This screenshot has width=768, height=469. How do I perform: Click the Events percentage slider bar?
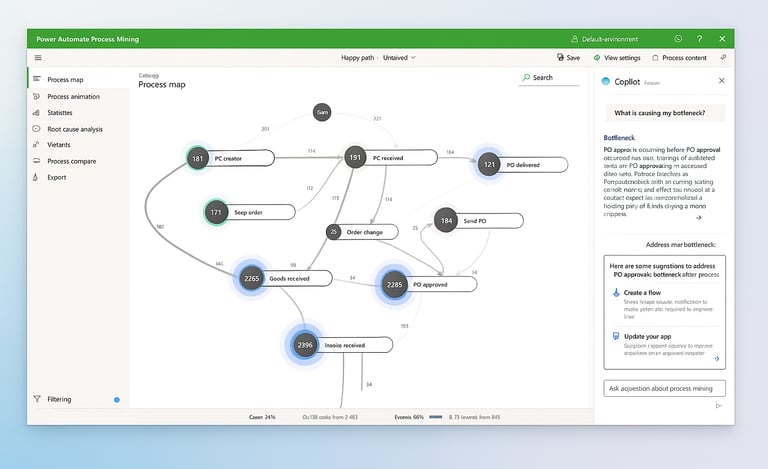435,417
